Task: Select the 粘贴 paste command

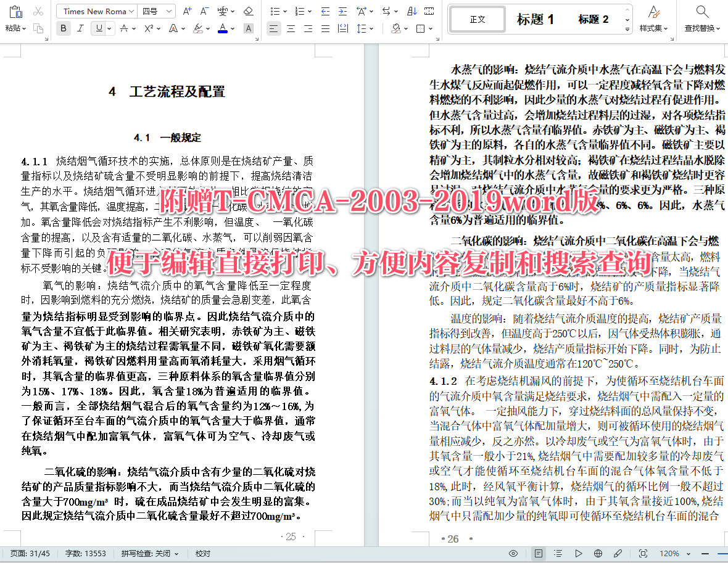Action: (12, 17)
